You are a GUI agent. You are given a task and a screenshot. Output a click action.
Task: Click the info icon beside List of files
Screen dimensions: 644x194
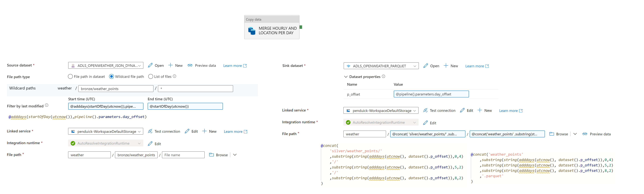click(174, 76)
